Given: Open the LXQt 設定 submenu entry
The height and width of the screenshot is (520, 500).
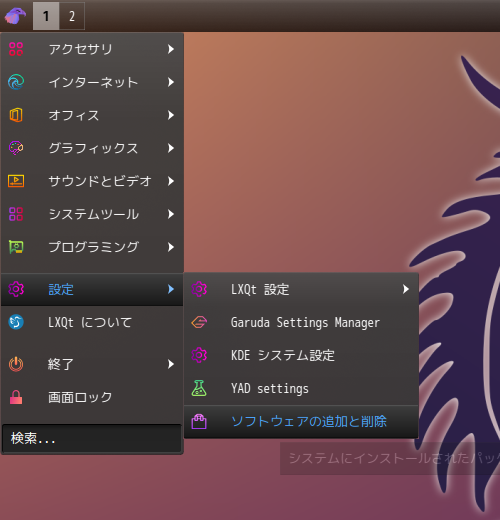Looking at the screenshot, I should pos(301,289).
